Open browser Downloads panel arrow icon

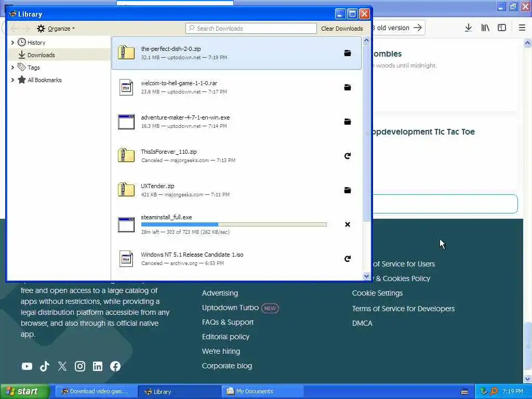(x=469, y=28)
